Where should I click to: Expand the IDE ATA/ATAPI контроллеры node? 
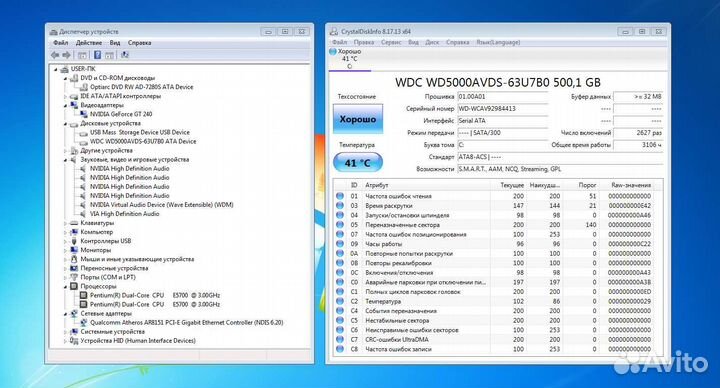click(65, 96)
